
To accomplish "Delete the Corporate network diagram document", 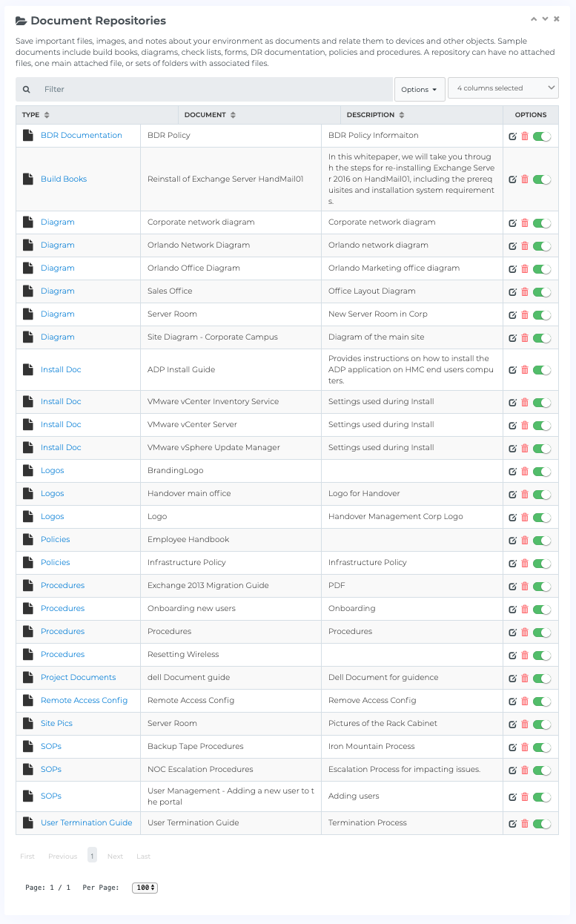I will (525, 223).
